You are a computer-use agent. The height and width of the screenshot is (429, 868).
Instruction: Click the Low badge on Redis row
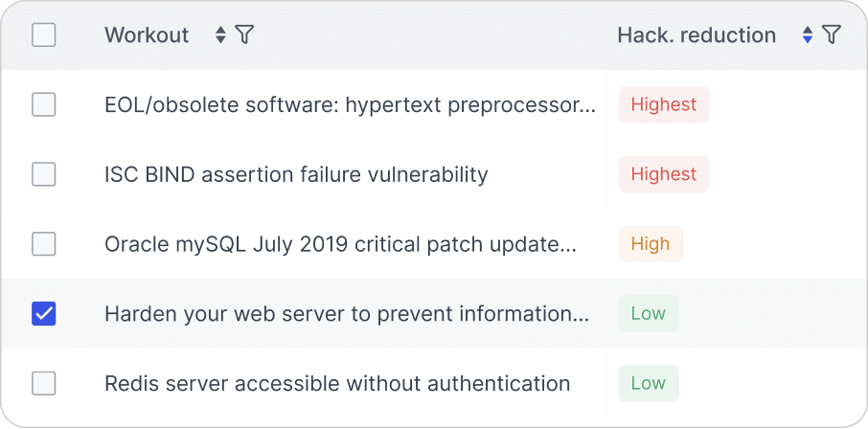coord(649,383)
